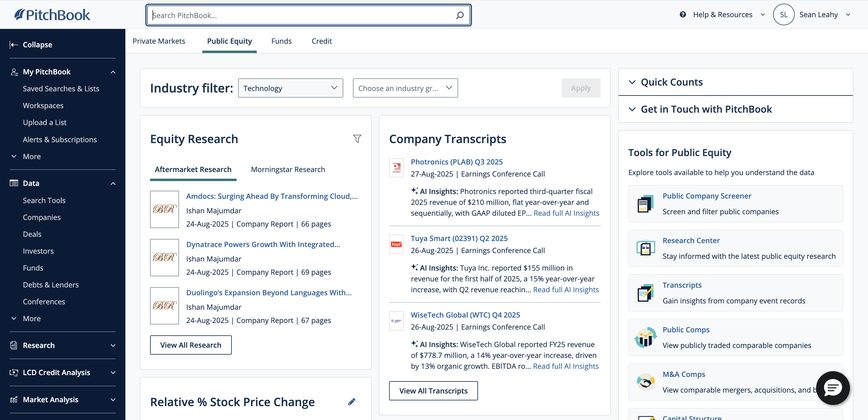Click the Public Comps pie chart icon

coord(645,337)
